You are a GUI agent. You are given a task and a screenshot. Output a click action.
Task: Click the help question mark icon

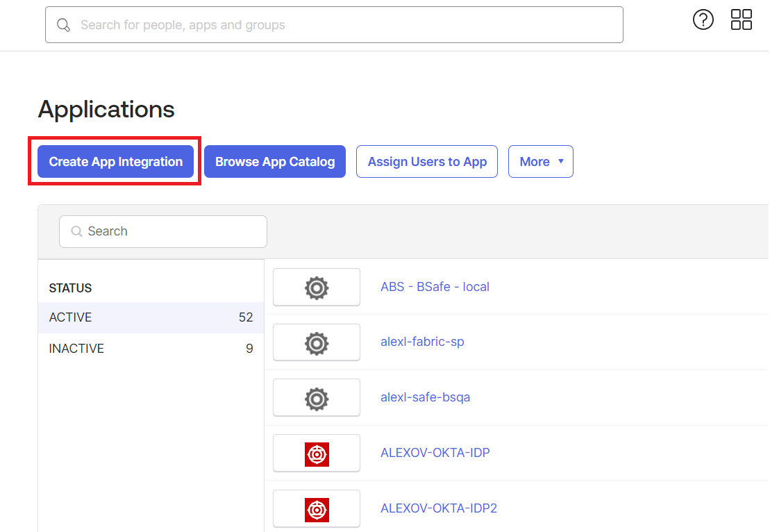pyautogui.click(x=703, y=19)
